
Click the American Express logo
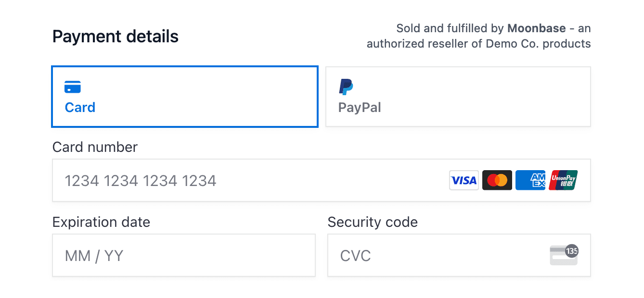click(x=530, y=180)
